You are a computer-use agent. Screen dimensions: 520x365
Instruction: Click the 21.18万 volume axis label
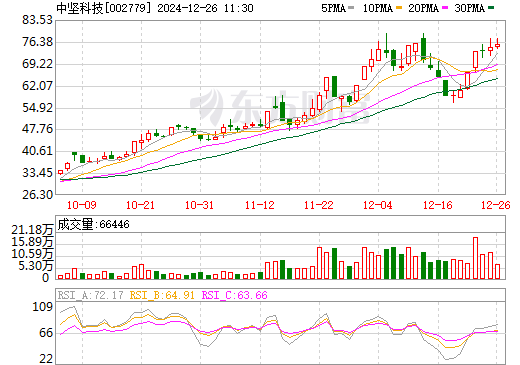[x=32, y=230]
